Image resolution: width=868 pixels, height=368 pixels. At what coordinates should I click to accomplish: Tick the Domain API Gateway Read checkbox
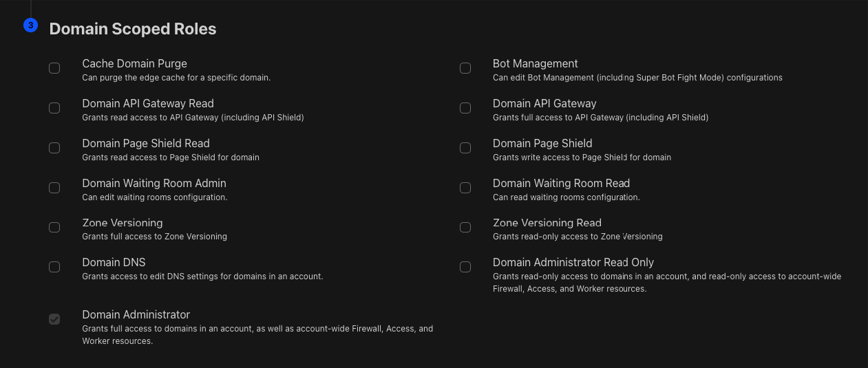54,108
